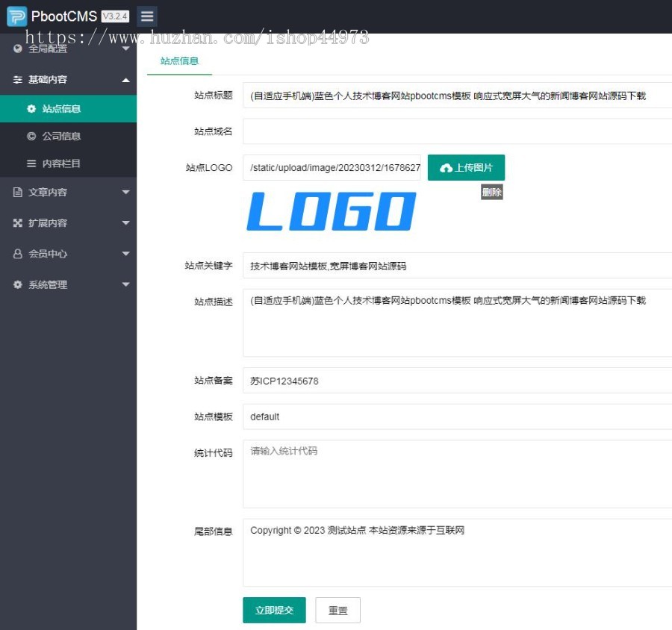672x630 pixels.
Task: Focus the empty 站点域名 input field
Action: 457,131
